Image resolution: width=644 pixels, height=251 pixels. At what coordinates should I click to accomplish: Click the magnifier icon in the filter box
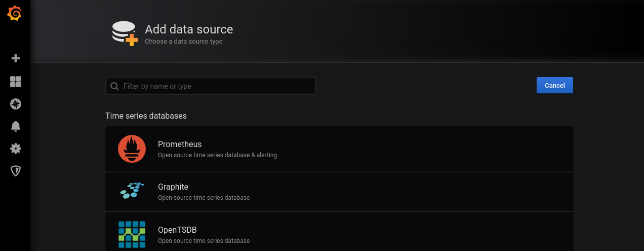(115, 86)
